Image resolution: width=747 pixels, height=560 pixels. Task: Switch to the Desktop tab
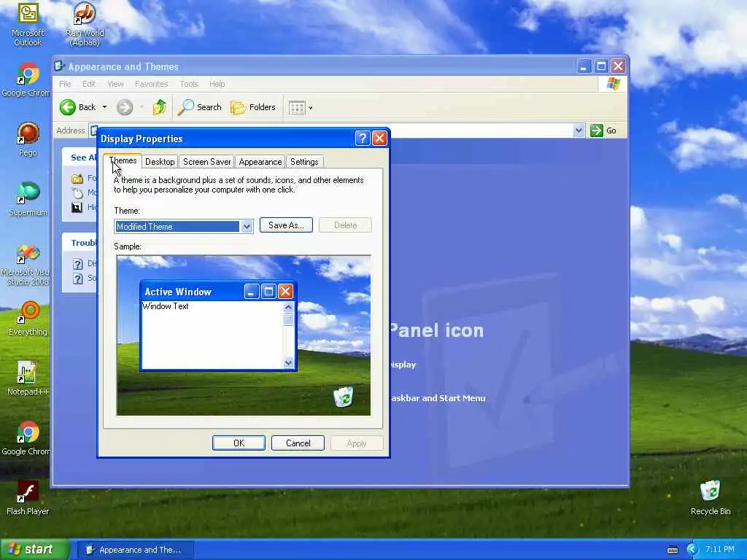[x=160, y=162]
